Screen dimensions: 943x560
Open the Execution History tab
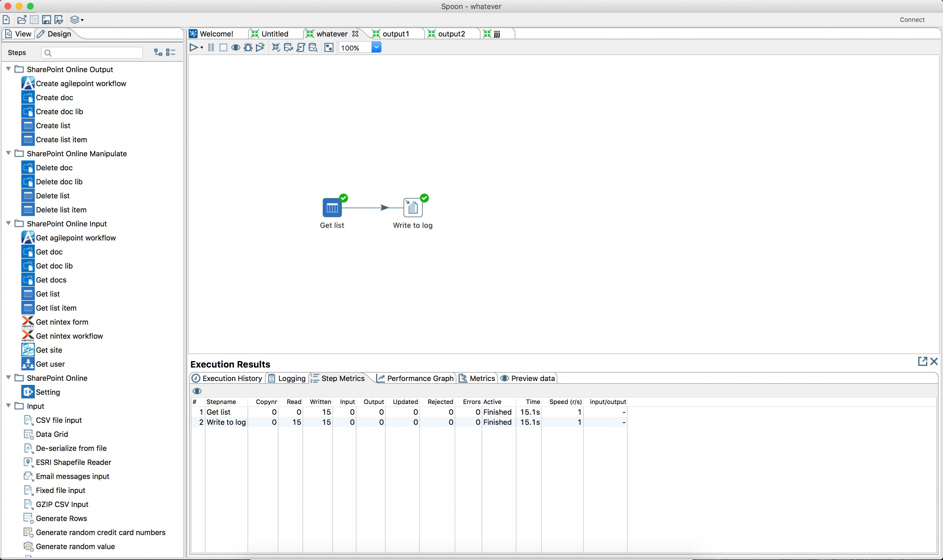pos(227,378)
